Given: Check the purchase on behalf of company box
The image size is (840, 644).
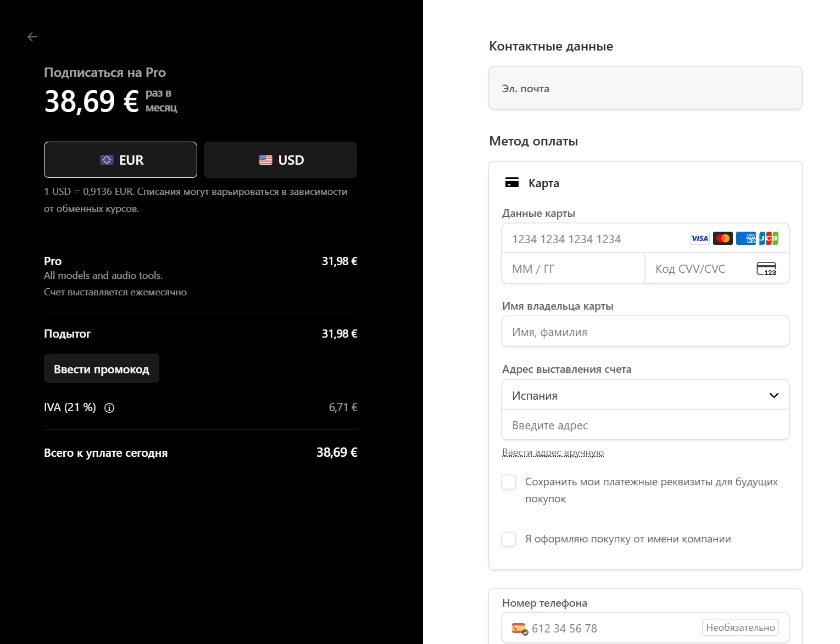Looking at the screenshot, I should click(509, 539).
